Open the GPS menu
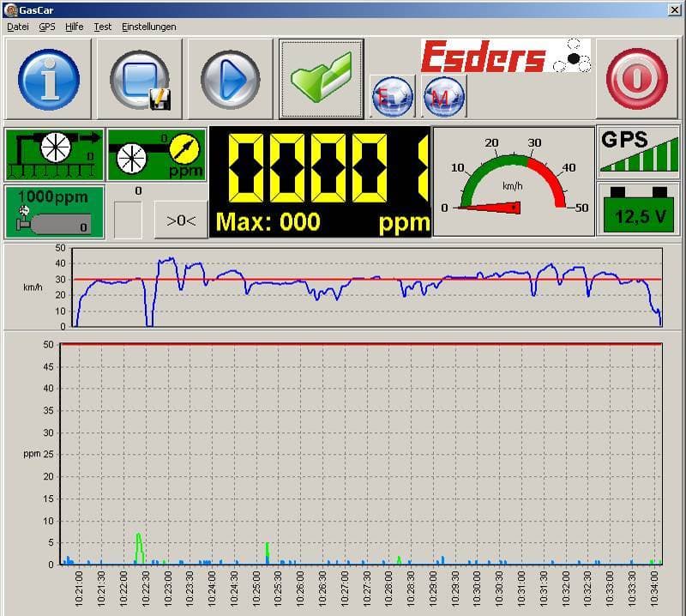Image resolution: width=686 pixels, height=616 pixels. (x=47, y=27)
